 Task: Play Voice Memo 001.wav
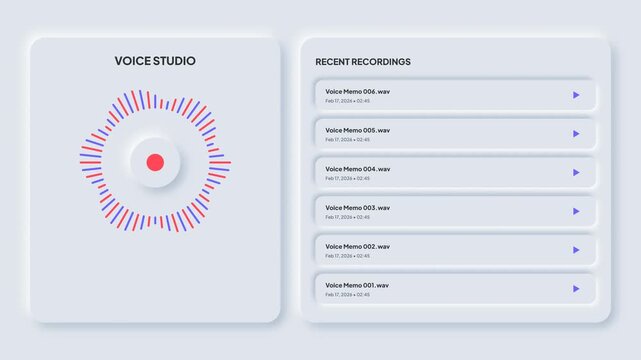[576, 289]
